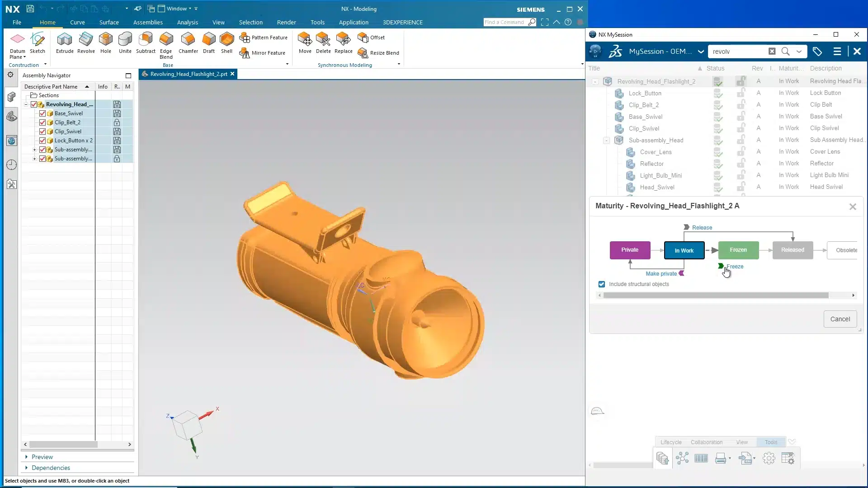The height and width of the screenshot is (488, 868).
Task: Open the Assemblies menu
Action: tap(148, 22)
